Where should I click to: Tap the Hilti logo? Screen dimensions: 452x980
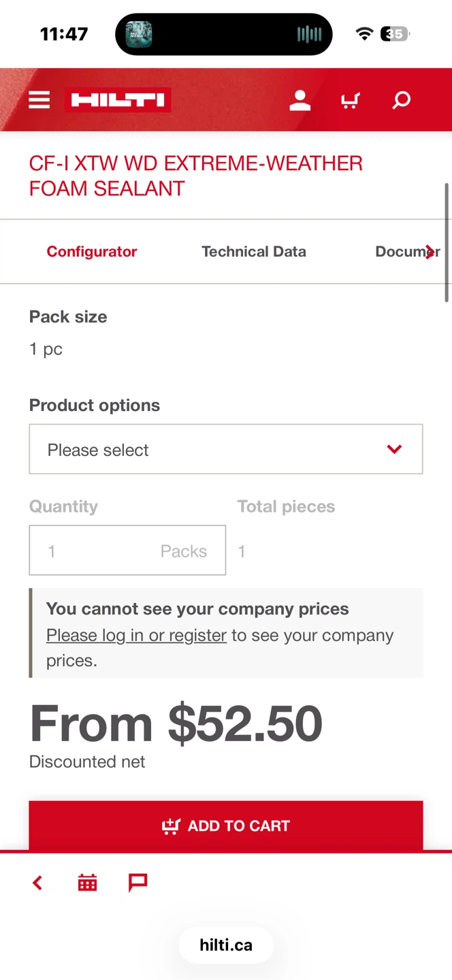(118, 101)
